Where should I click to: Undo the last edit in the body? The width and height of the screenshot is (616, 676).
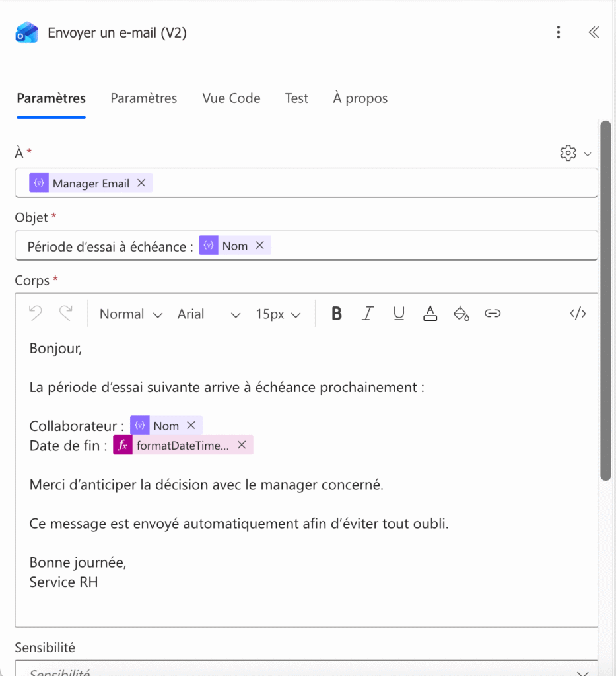click(35, 314)
